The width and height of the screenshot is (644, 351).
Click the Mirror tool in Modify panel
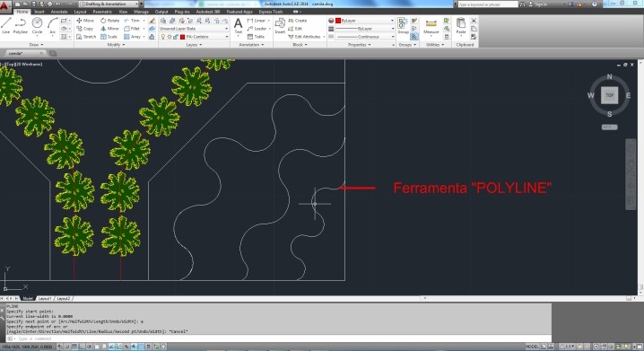click(x=109, y=29)
